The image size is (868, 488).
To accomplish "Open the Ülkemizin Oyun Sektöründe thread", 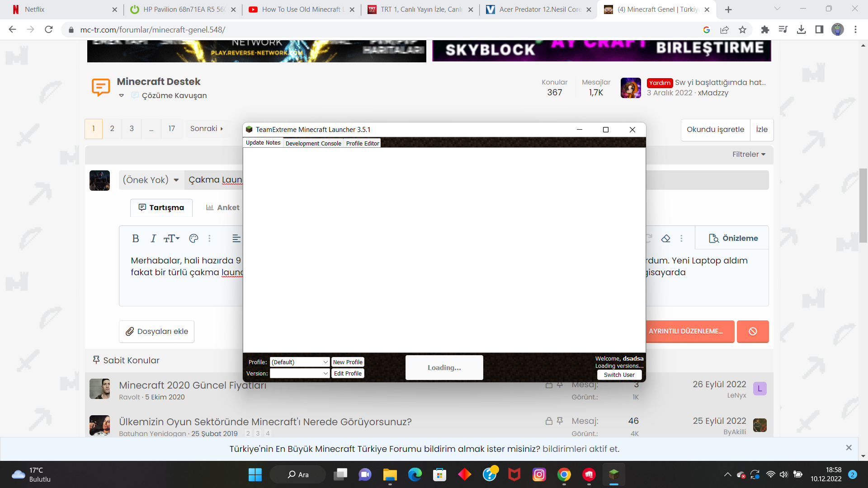I will 265,422.
